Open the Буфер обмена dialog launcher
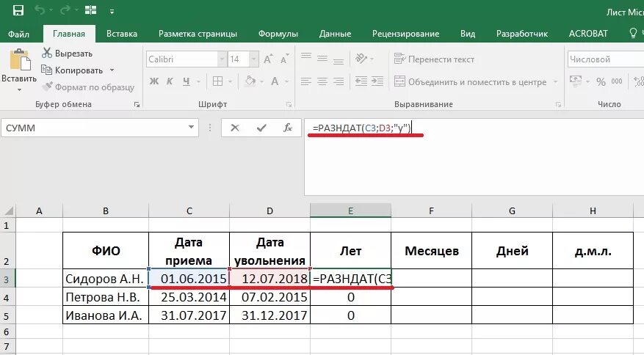This screenshot has width=644, height=355. 137,105
